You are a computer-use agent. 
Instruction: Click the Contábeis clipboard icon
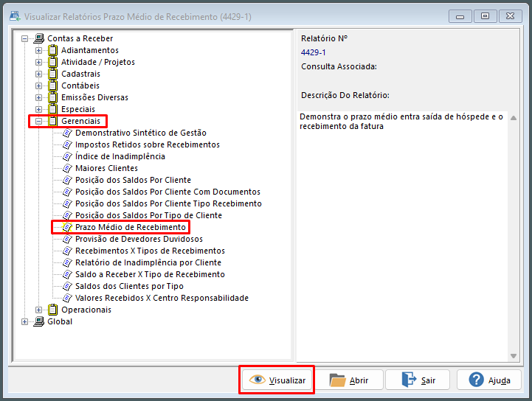pyautogui.click(x=52, y=86)
